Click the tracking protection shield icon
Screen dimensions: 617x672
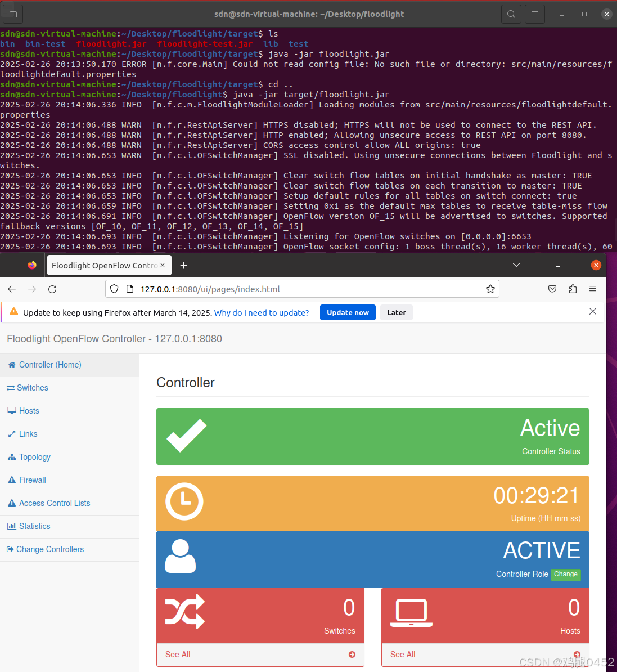pos(114,289)
